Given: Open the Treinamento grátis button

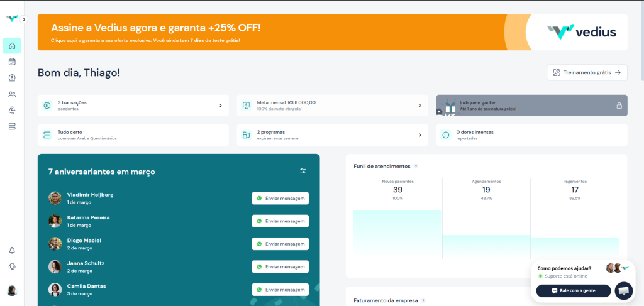Looking at the screenshot, I should pos(587,73).
